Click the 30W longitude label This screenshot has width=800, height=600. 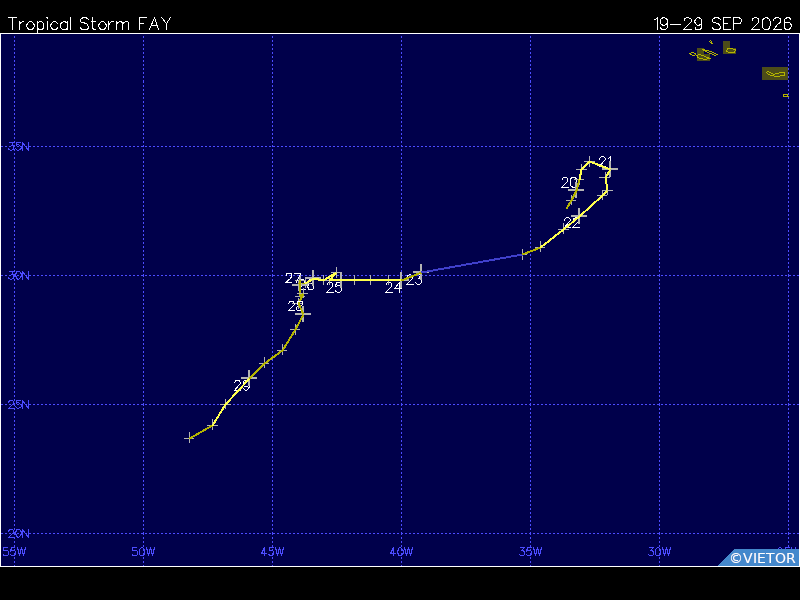point(660,552)
